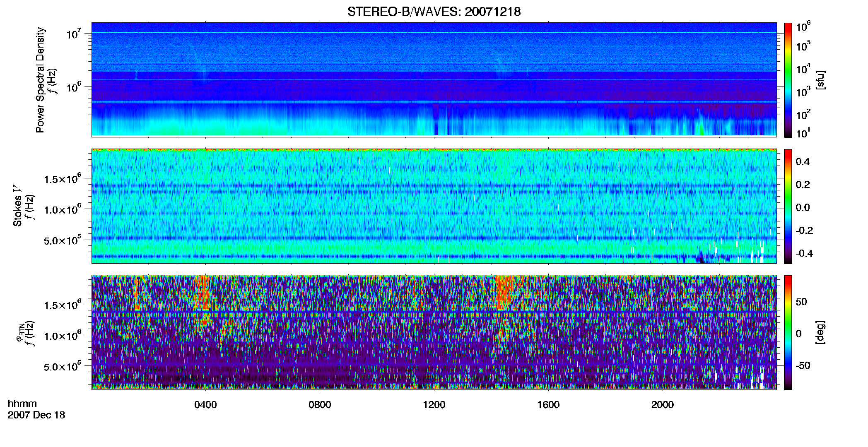Click the 10^4 label on sfu colorbar
Viewport: 868px width, 447px height.
803,69
